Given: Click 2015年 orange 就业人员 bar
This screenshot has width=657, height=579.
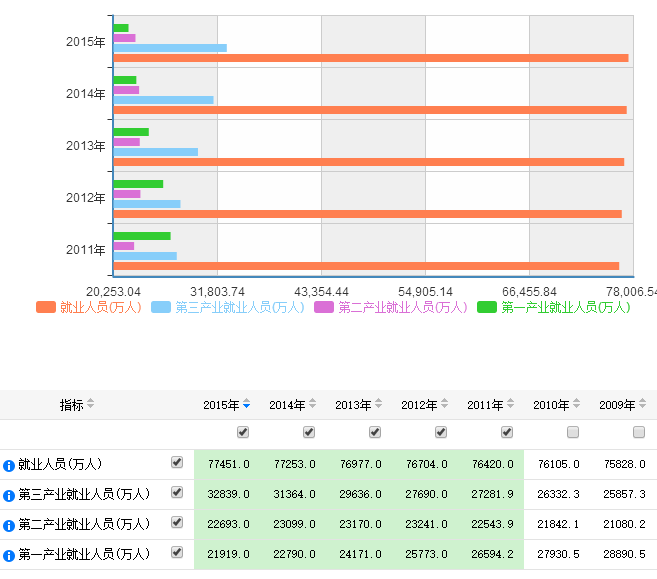Looking at the screenshot, I should click(371, 58).
